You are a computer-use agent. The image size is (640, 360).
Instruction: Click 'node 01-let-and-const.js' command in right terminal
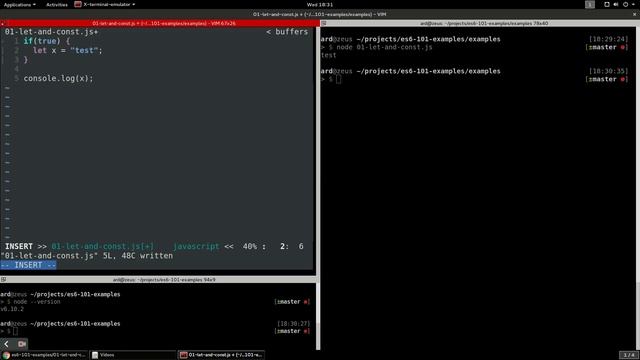click(384, 47)
